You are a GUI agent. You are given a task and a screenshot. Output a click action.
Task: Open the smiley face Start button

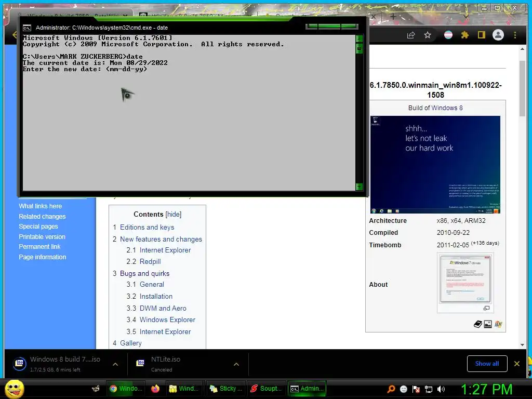coord(14,389)
